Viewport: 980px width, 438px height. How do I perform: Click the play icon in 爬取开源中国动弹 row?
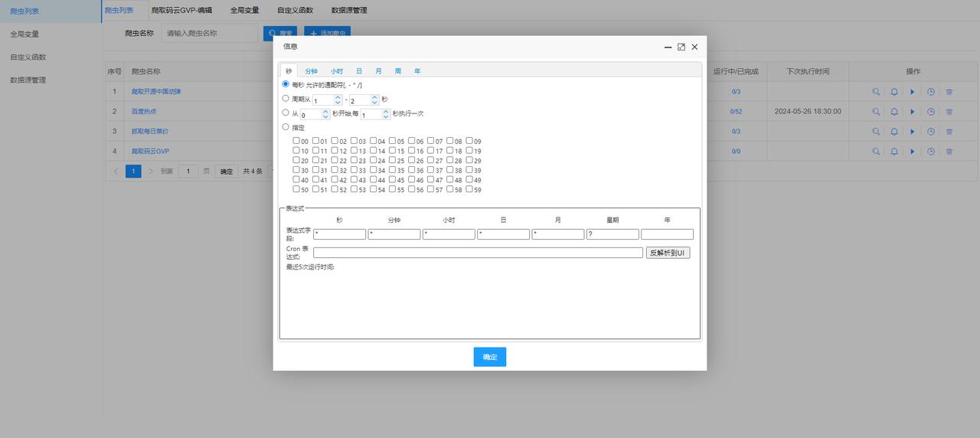pos(912,92)
